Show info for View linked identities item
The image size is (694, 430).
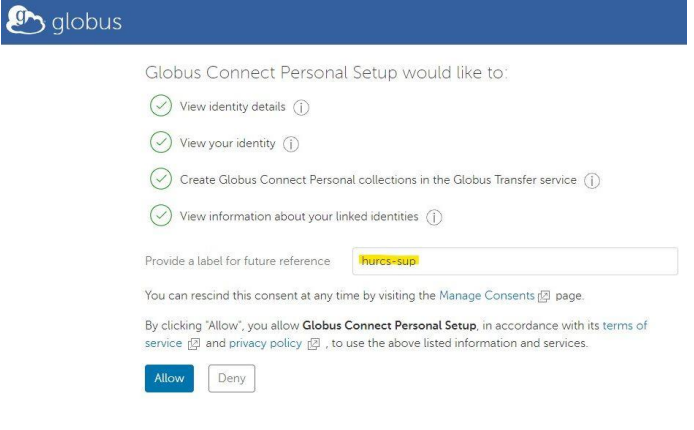point(434,217)
